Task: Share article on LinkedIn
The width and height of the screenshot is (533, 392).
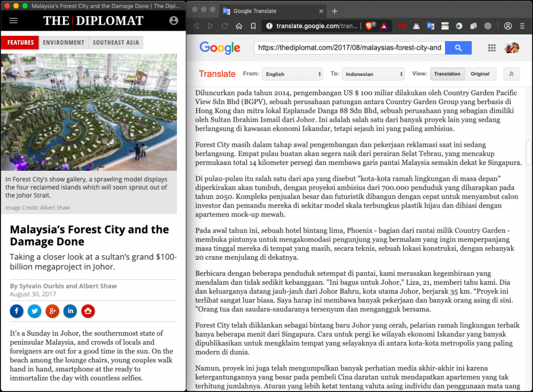Action: (70, 311)
